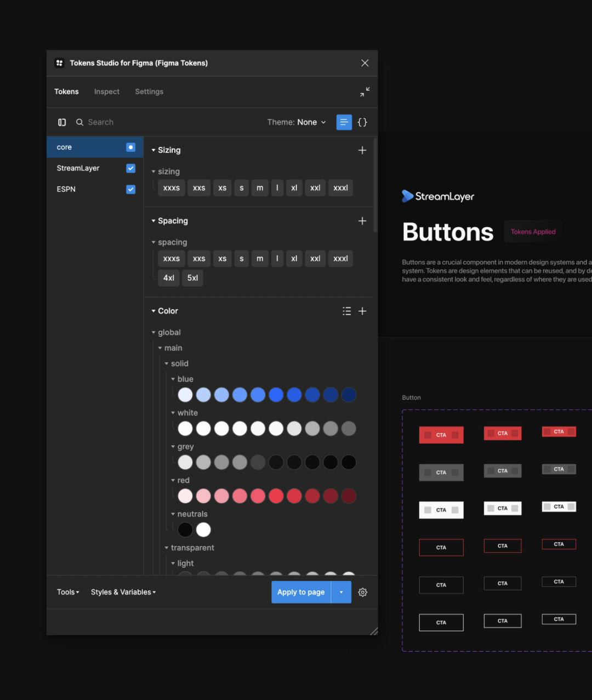Add a new Sizing token

(x=362, y=150)
